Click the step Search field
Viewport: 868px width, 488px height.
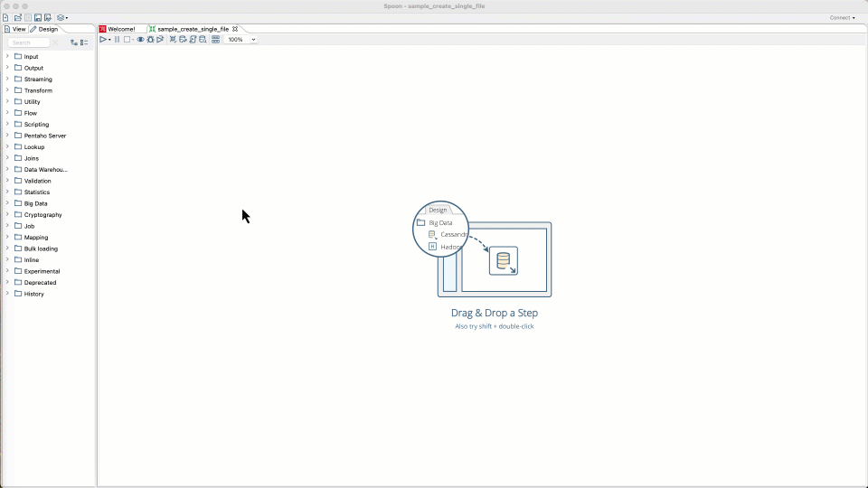coord(29,42)
